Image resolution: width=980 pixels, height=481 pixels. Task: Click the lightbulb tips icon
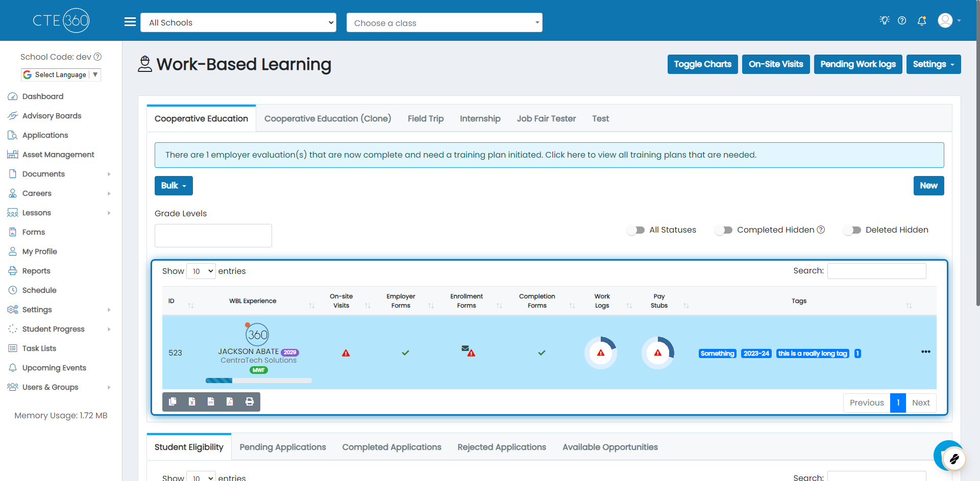885,20
